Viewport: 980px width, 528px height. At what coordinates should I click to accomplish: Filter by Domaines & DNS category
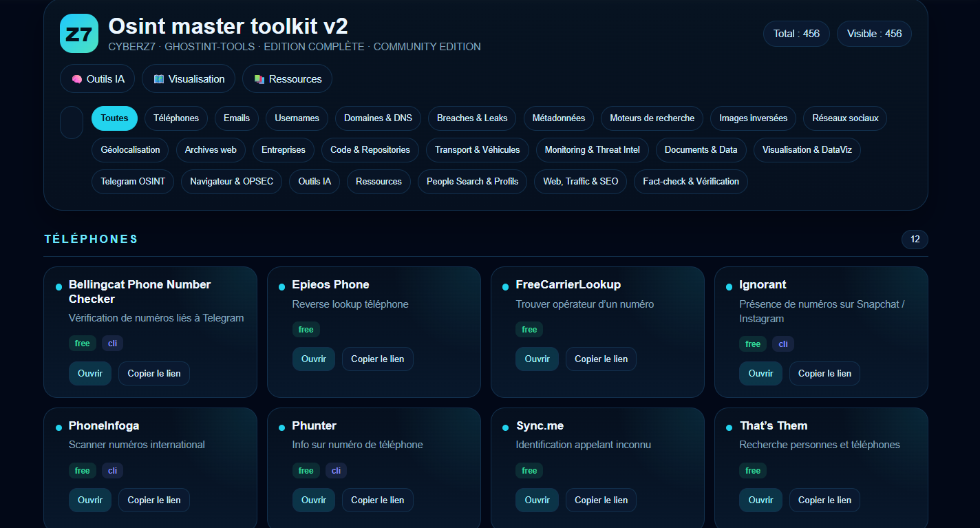click(378, 118)
